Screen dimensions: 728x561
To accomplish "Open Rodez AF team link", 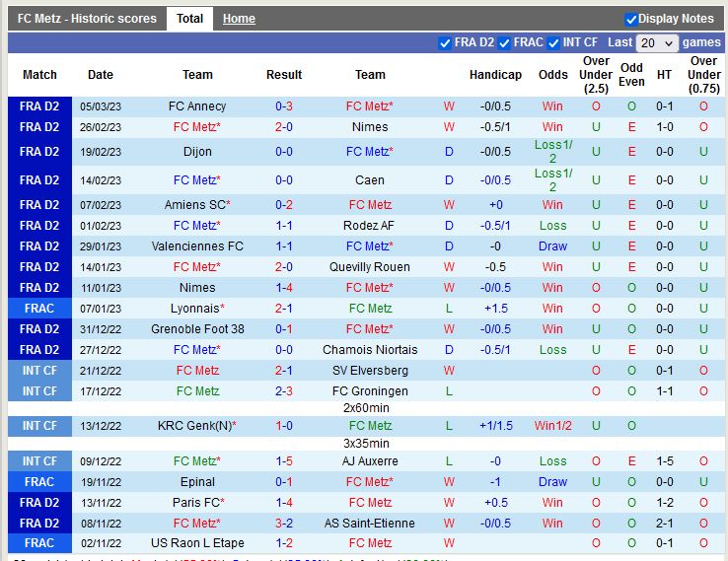I will point(370,226).
